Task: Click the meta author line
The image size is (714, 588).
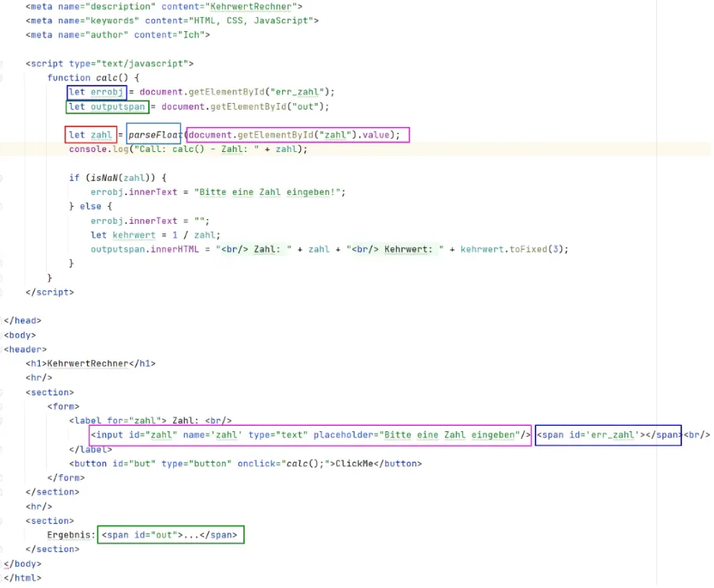Action: (x=118, y=34)
